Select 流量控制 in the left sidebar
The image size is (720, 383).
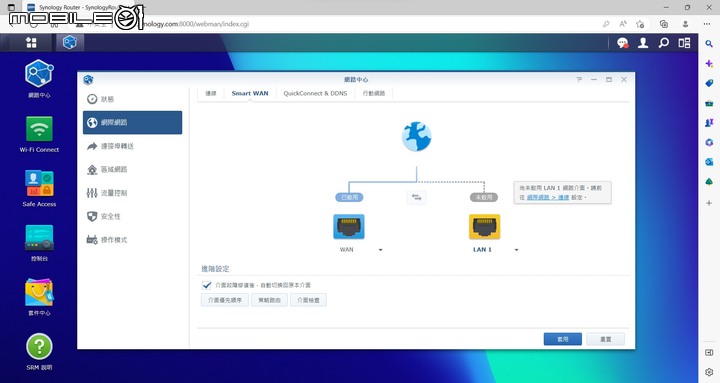132,193
